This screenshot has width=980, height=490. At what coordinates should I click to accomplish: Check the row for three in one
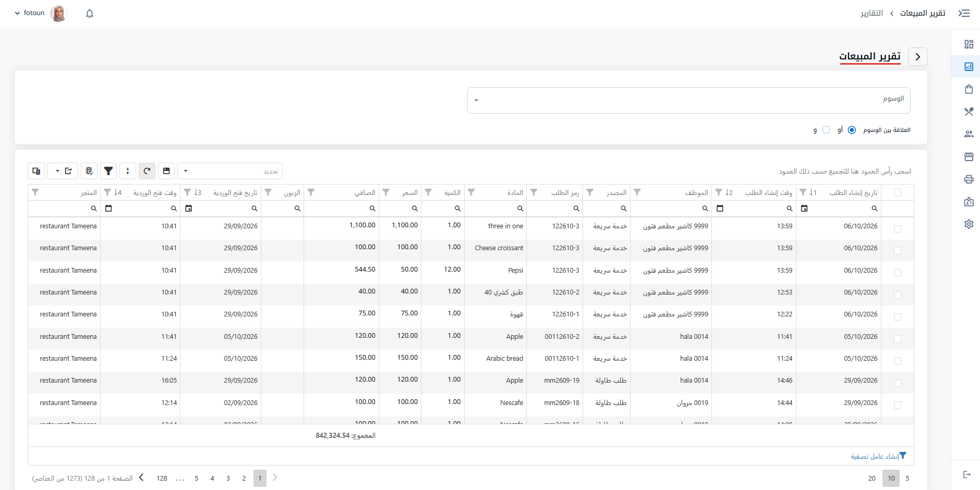(x=898, y=229)
